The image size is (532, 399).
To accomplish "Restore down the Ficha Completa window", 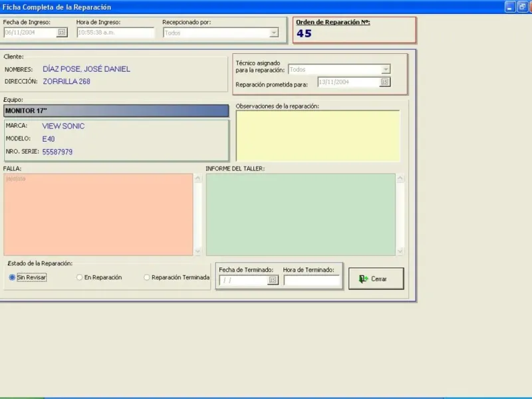I will (x=522, y=7).
